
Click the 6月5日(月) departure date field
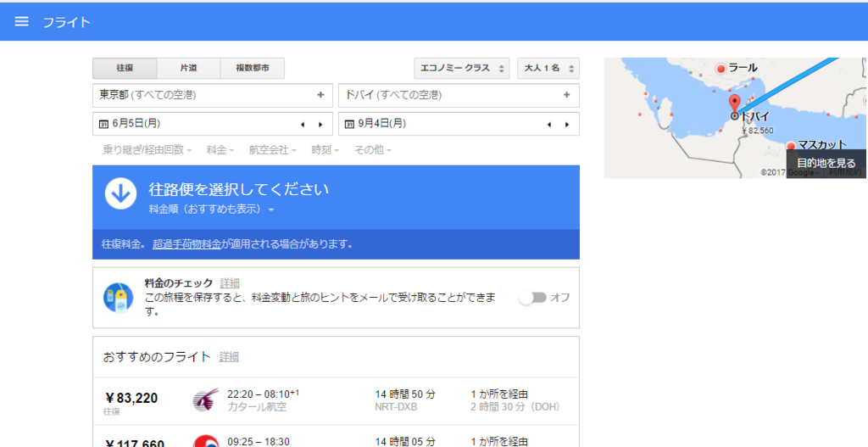tap(213, 124)
